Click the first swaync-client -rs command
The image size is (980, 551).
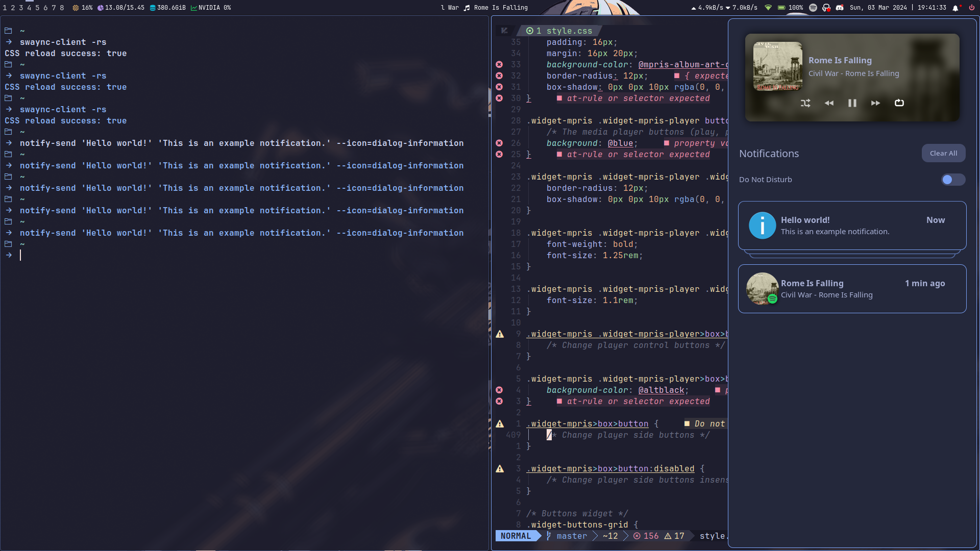click(x=63, y=42)
